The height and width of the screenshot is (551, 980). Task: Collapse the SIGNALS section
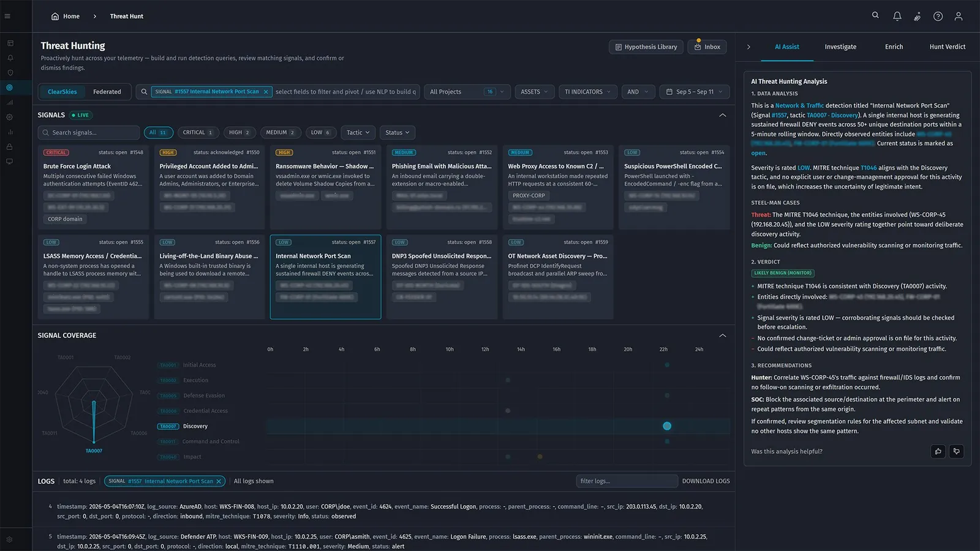pyautogui.click(x=723, y=115)
